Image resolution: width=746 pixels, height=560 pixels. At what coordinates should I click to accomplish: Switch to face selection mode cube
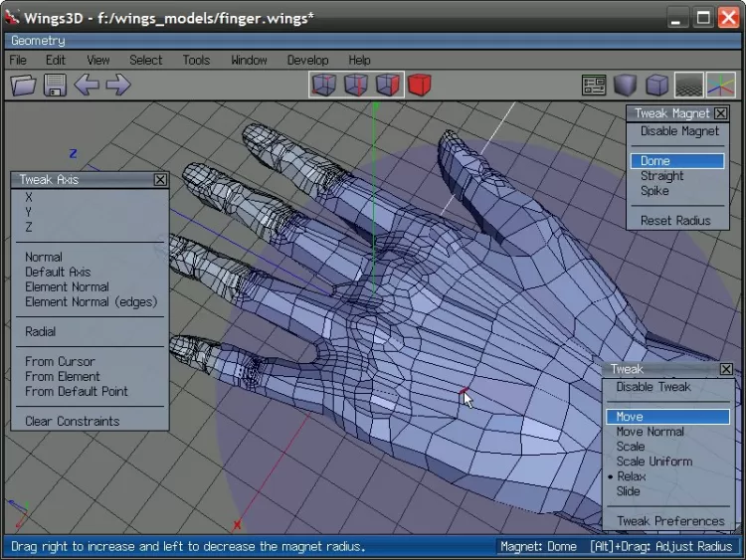(388, 86)
